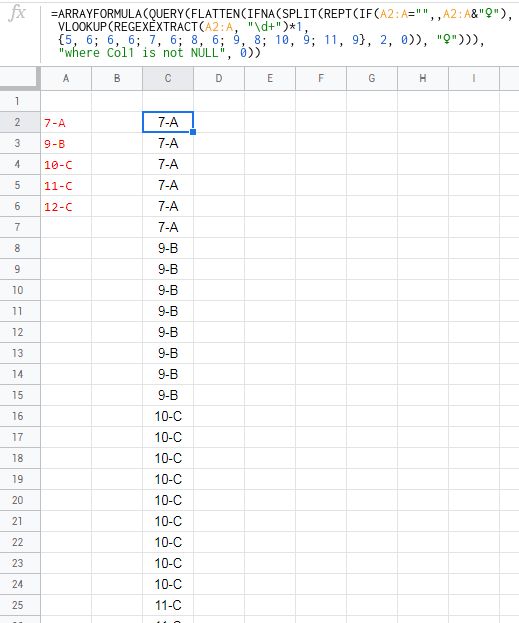Click cell C16 containing 10-C
The image size is (519, 623).
(x=168, y=416)
